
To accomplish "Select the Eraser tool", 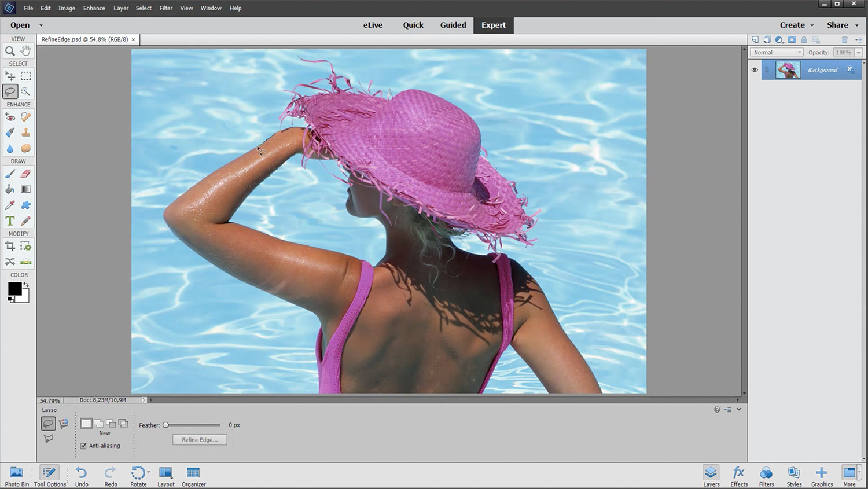I will pos(25,174).
